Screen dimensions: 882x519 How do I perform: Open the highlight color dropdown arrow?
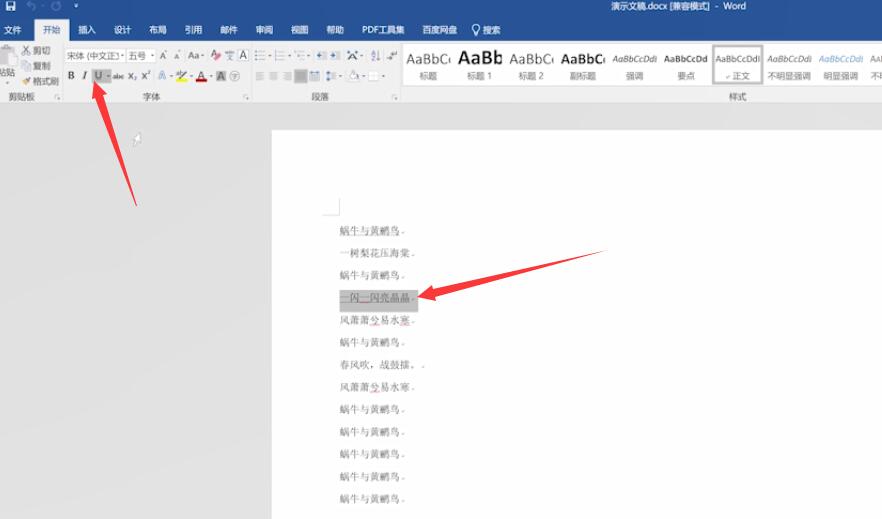(x=191, y=76)
